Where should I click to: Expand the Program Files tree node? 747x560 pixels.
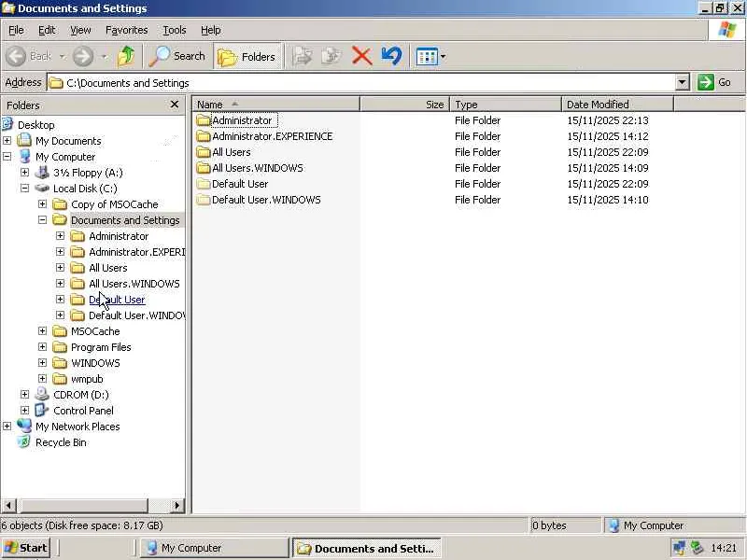click(42, 346)
